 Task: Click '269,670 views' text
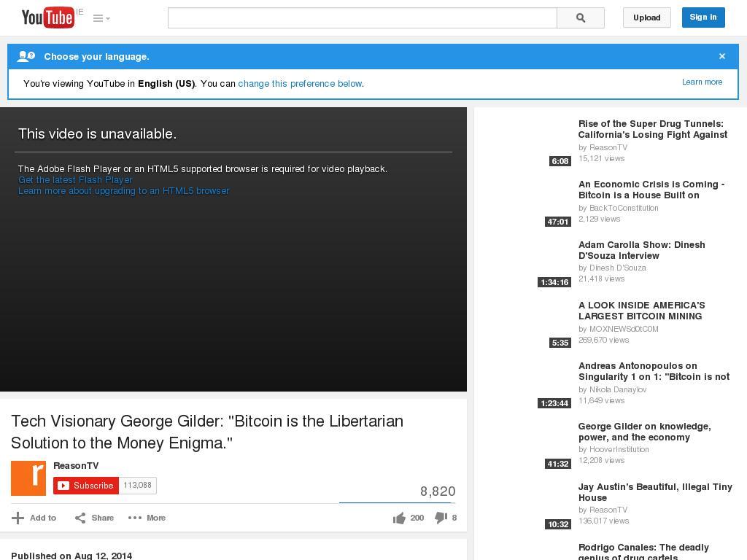(x=603, y=340)
